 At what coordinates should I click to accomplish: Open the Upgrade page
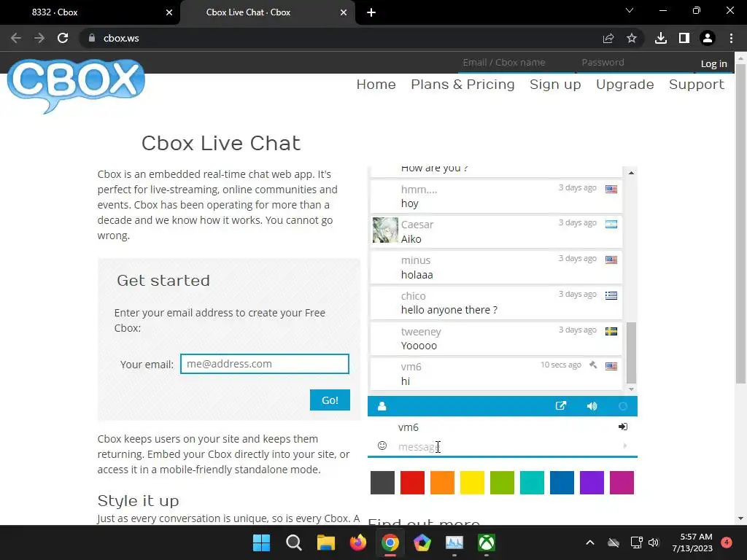pyautogui.click(x=624, y=85)
